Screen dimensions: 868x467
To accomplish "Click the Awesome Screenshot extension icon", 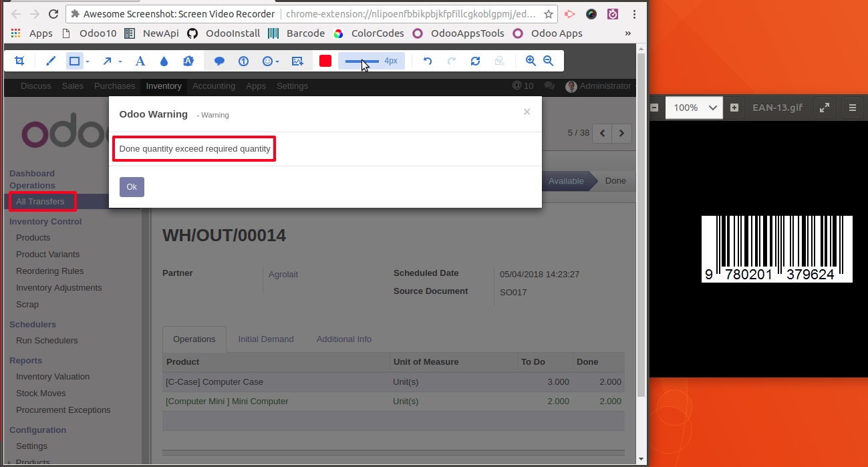I will tap(570, 14).
